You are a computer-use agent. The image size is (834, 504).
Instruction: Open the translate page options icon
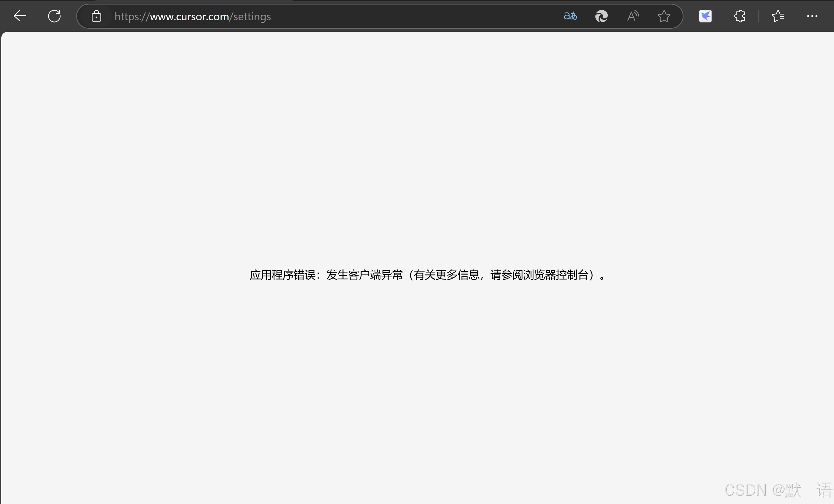[570, 16]
